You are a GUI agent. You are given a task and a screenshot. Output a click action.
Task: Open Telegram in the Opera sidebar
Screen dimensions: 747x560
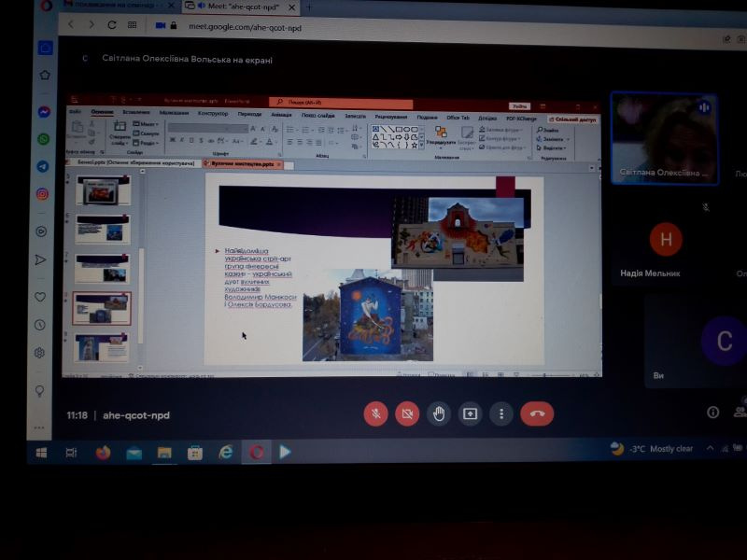click(43, 166)
